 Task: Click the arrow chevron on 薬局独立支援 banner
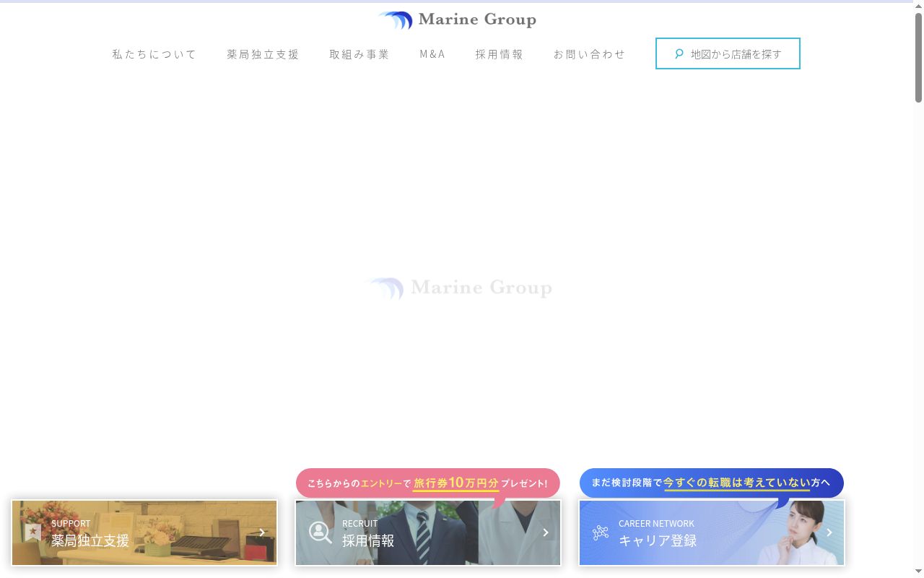coord(262,532)
